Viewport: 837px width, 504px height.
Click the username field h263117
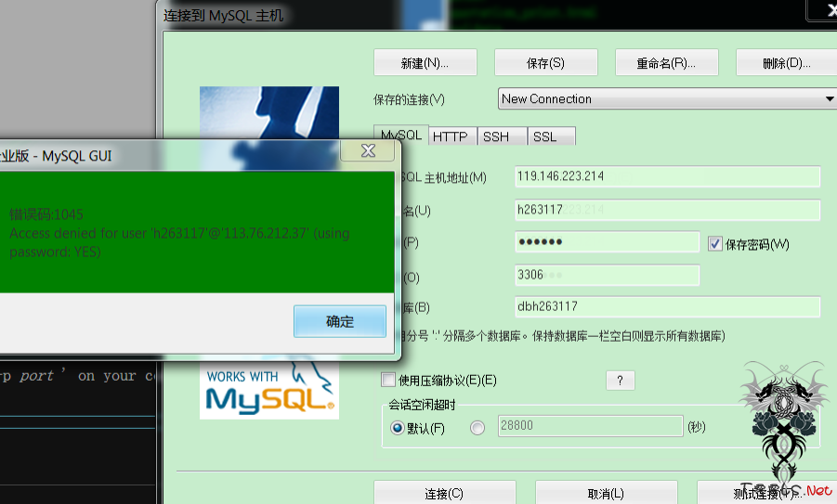[x=667, y=210]
